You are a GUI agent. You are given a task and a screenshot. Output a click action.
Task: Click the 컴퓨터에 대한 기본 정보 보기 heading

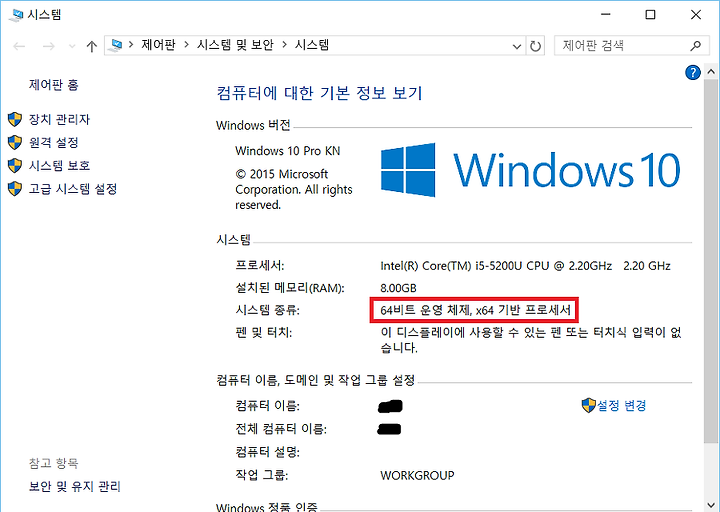coord(319,93)
